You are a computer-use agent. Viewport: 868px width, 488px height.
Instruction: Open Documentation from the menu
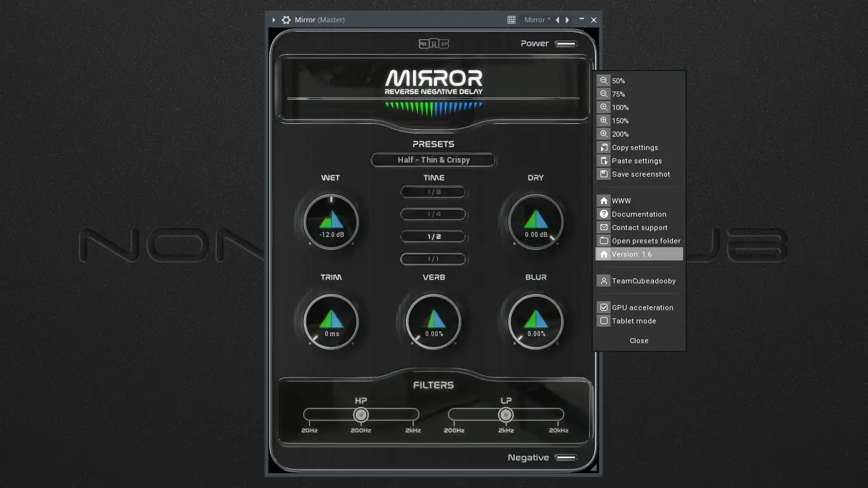coord(639,214)
